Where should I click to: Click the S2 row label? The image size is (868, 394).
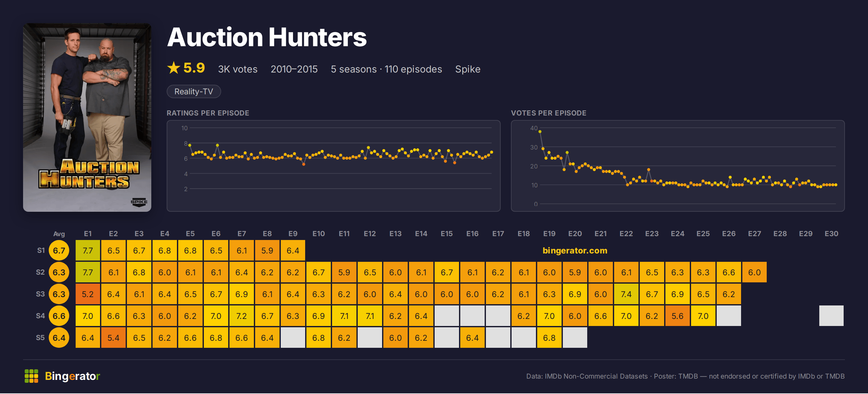pyautogui.click(x=40, y=272)
